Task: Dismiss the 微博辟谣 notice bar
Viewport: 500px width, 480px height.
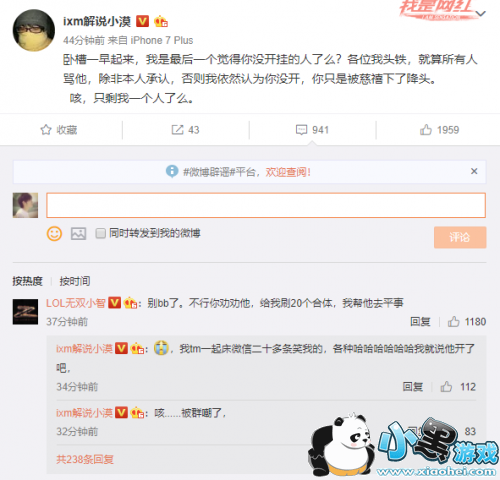Action: [x=474, y=171]
